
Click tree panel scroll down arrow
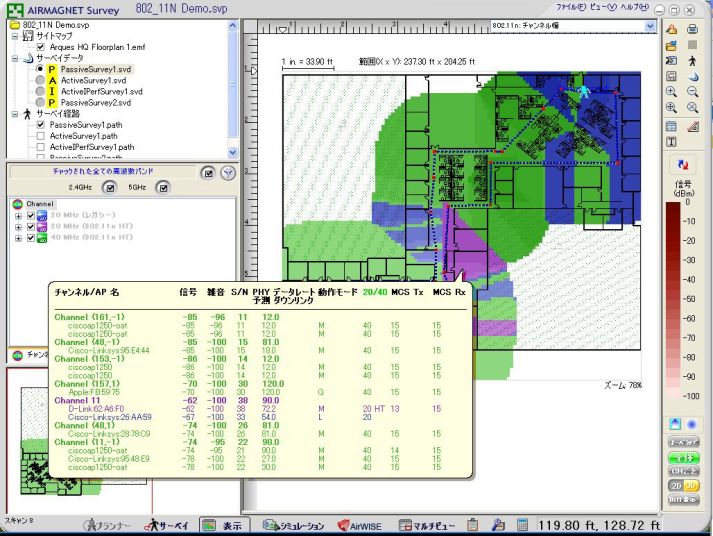233,153
